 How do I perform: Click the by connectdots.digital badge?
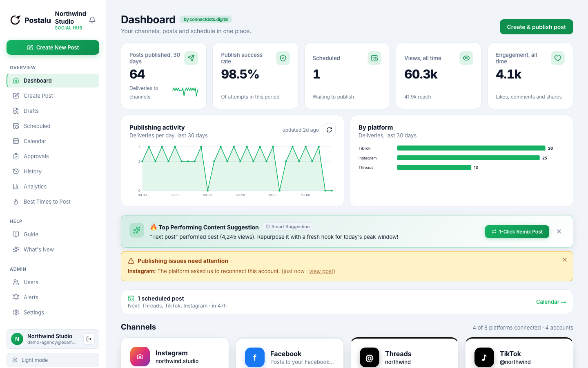pos(206,19)
